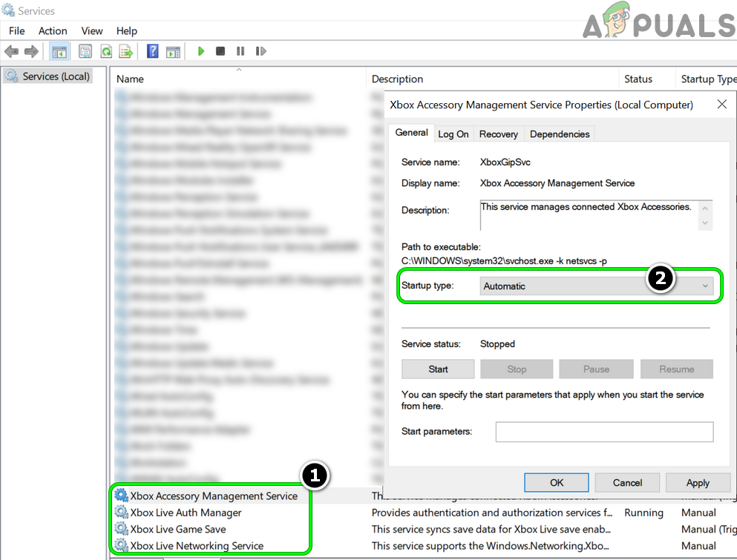Click the svchost.exe executable path text

[x=504, y=261]
